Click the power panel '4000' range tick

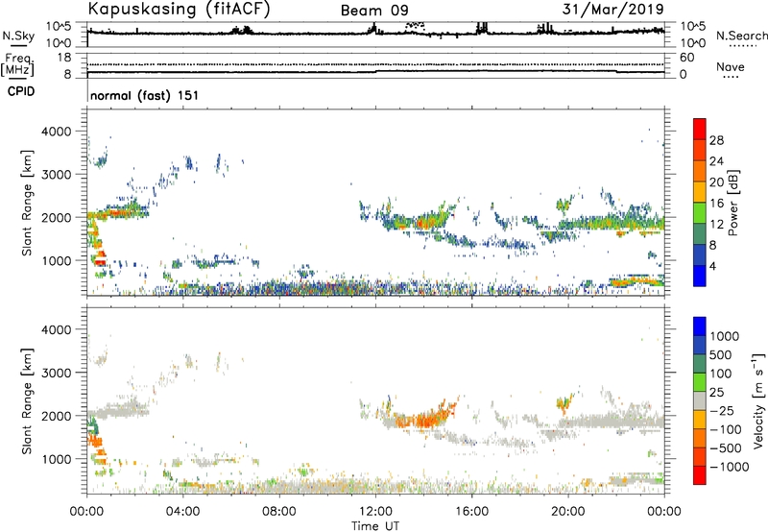57,132
